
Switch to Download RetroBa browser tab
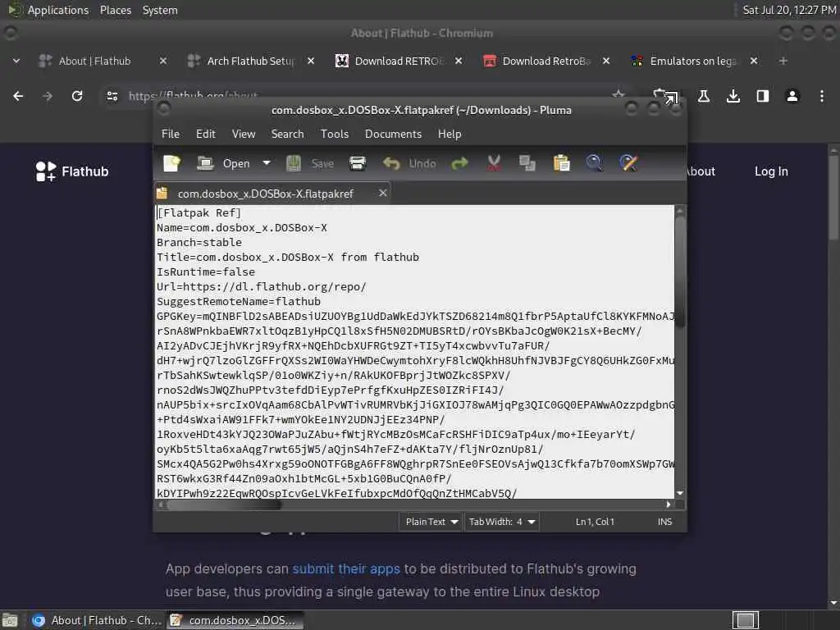[546, 61]
